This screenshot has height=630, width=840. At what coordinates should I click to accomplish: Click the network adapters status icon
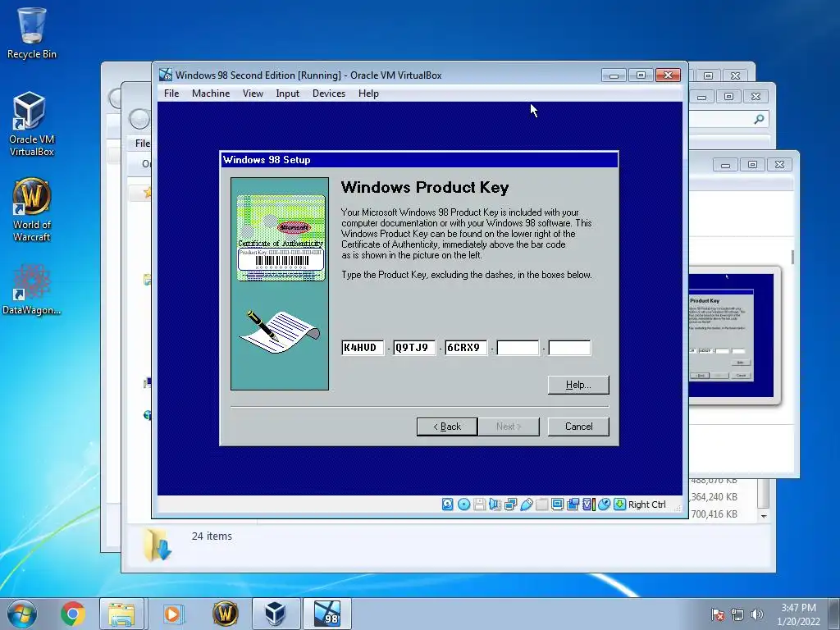[x=510, y=504]
